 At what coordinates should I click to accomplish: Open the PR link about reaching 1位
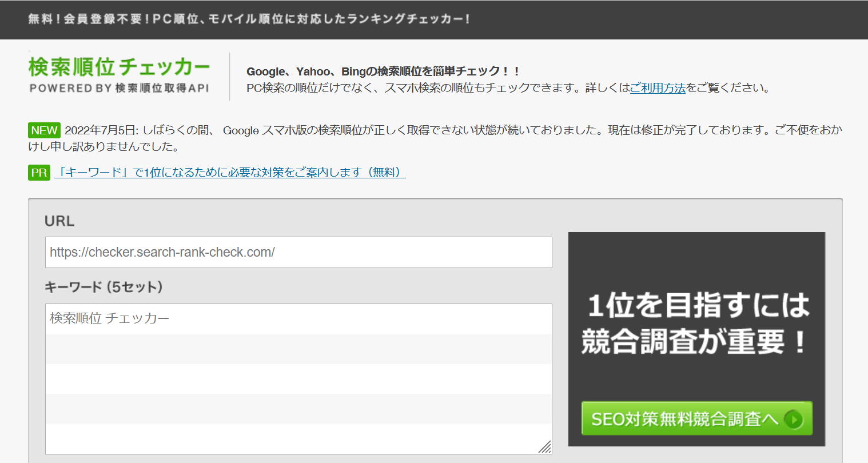230,172
